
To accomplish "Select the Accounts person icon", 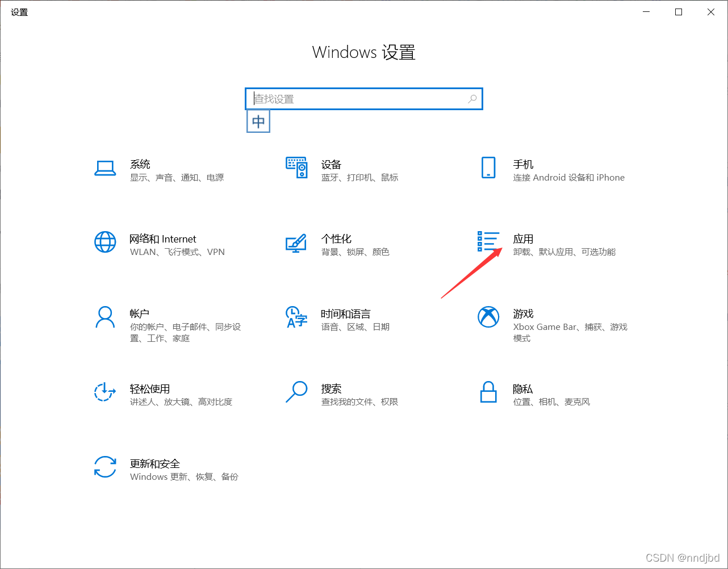I will pyautogui.click(x=105, y=317).
